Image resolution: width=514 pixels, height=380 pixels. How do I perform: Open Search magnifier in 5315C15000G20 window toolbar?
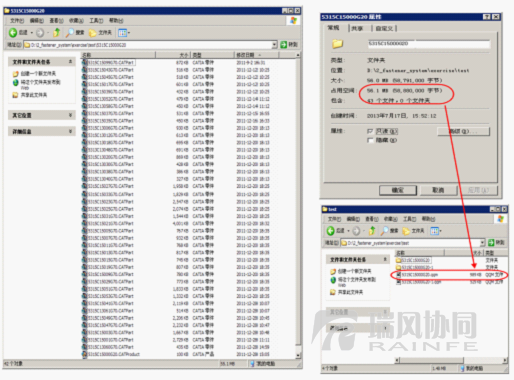point(69,32)
